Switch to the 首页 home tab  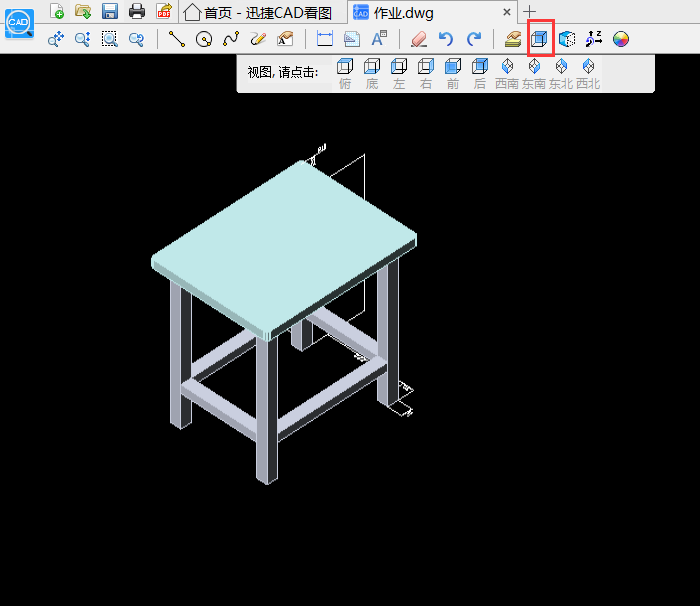coord(262,12)
